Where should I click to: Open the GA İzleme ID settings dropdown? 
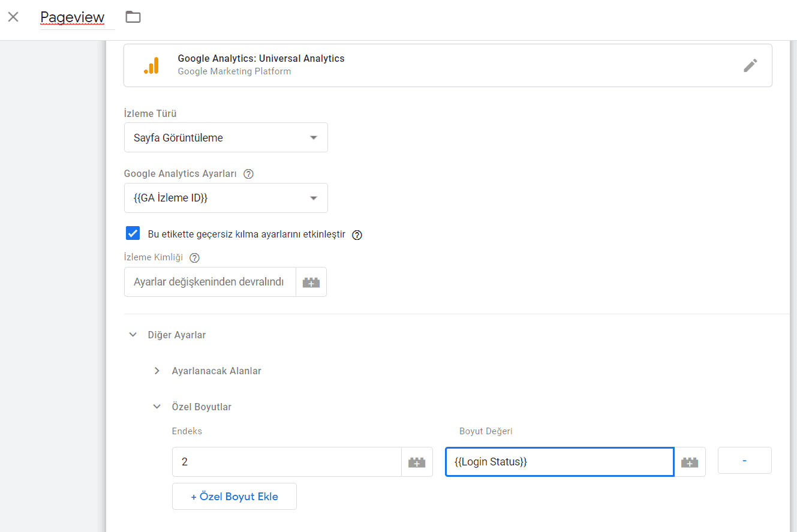(x=225, y=198)
